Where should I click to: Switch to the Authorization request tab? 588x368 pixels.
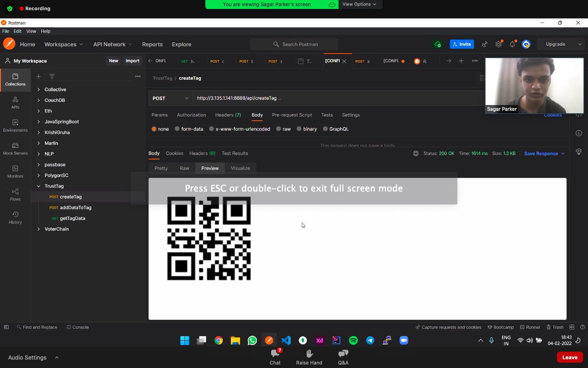(x=192, y=115)
